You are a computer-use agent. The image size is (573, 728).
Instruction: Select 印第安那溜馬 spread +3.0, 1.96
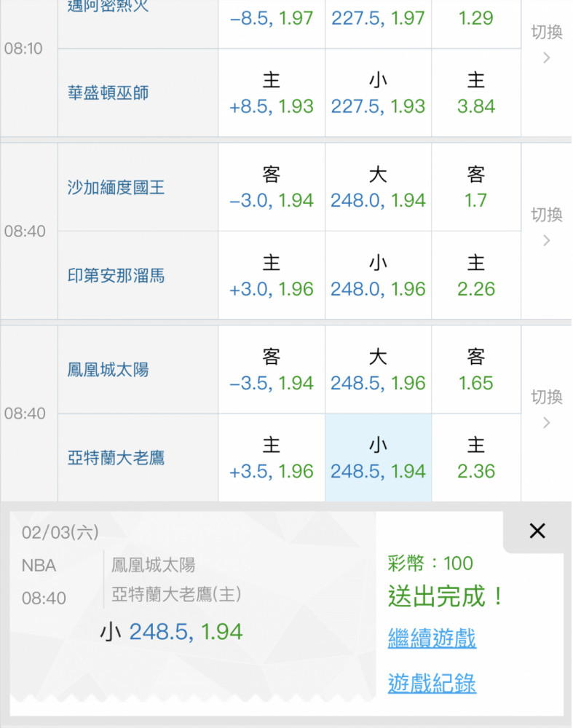click(272, 276)
